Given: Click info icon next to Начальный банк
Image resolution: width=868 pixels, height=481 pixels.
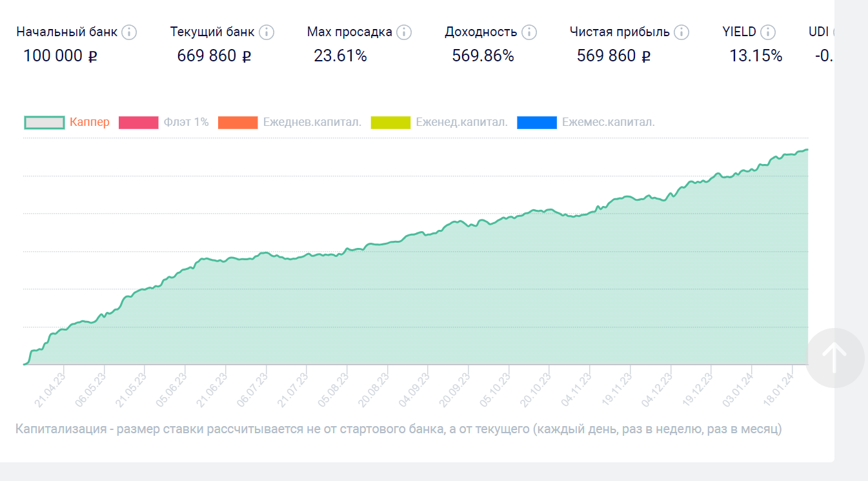Looking at the screenshot, I should coord(129,32).
